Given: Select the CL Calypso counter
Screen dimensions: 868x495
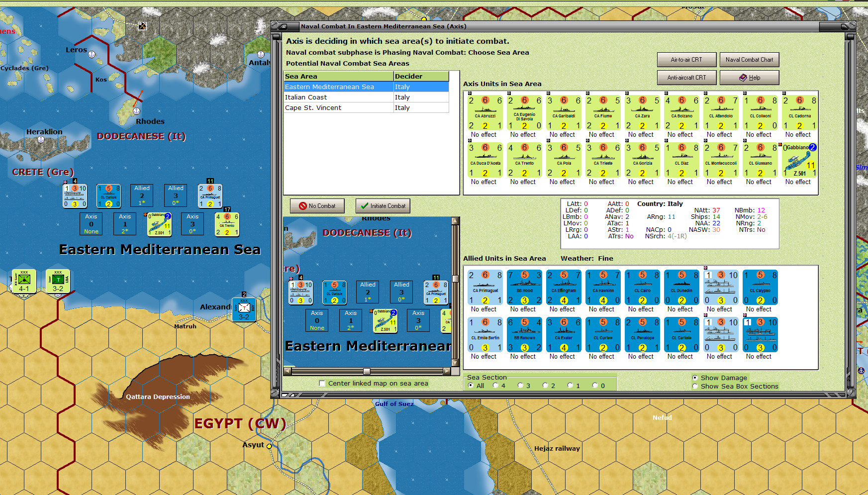Looking at the screenshot, I should click(x=760, y=288).
